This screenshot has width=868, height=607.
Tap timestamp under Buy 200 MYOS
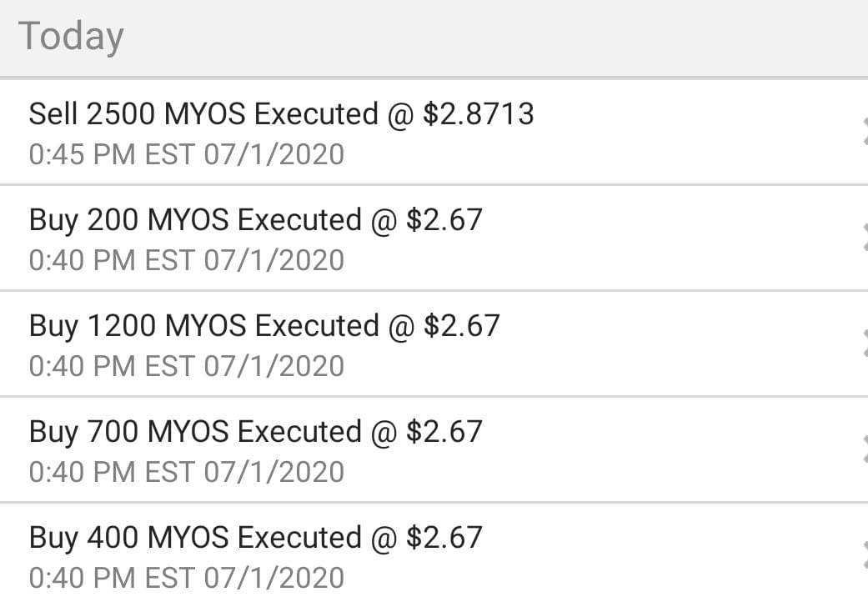(186, 260)
